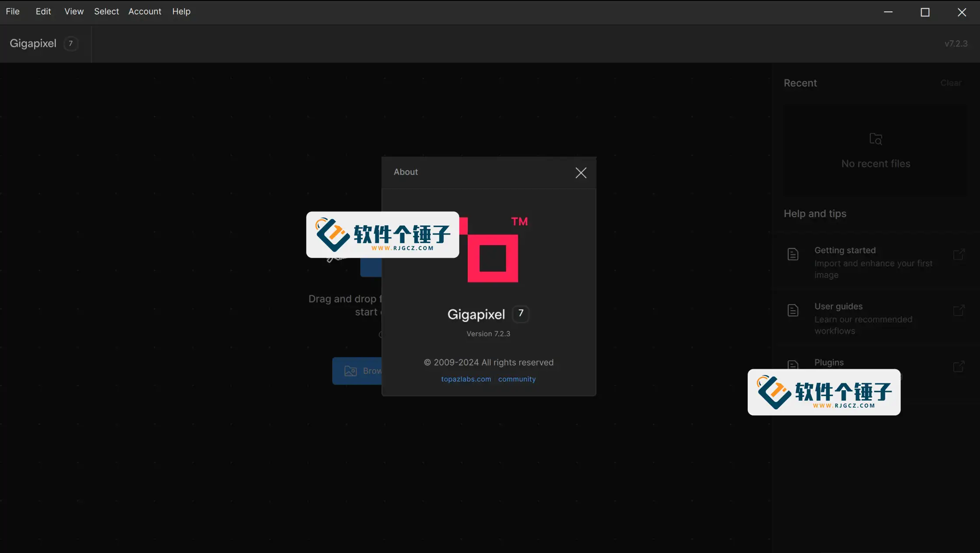Open the Help menu
Viewport: 980px width, 553px height.
[x=181, y=11]
